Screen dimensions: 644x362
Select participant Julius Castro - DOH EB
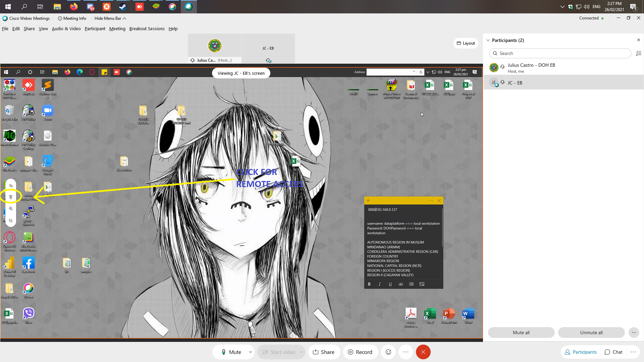pyautogui.click(x=563, y=68)
